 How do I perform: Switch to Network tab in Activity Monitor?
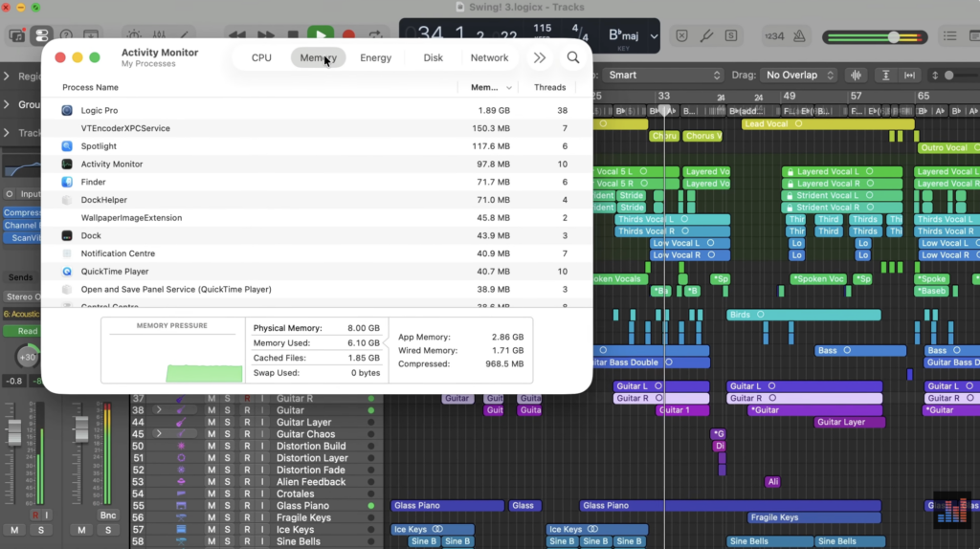click(x=489, y=57)
